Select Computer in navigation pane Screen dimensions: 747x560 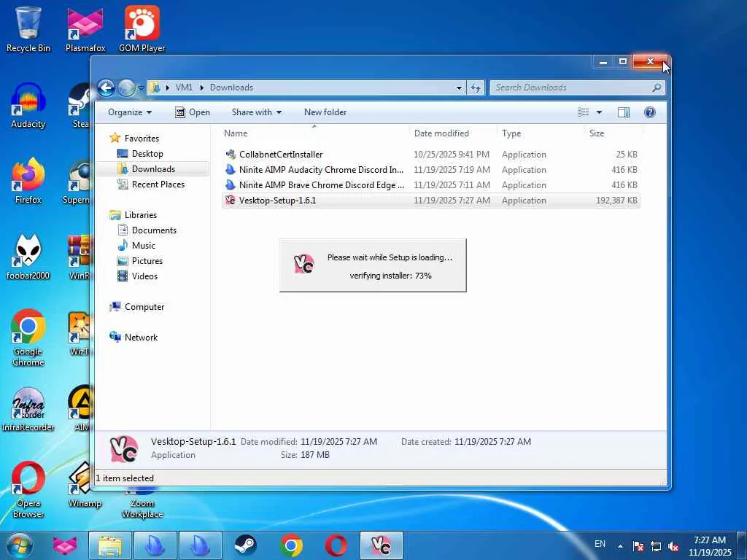(144, 307)
